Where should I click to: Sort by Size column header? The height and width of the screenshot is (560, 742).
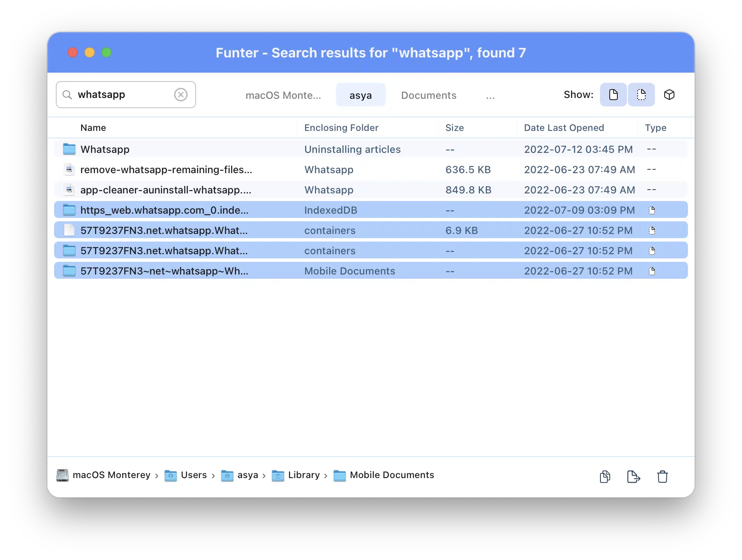(x=454, y=128)
